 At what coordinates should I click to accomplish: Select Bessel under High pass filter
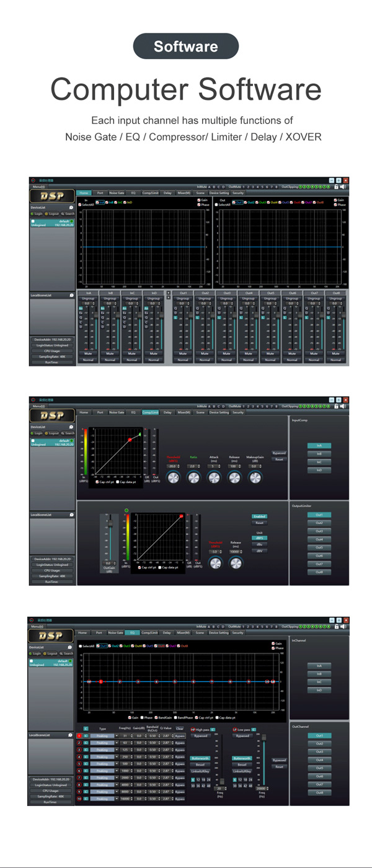point(200,764)
